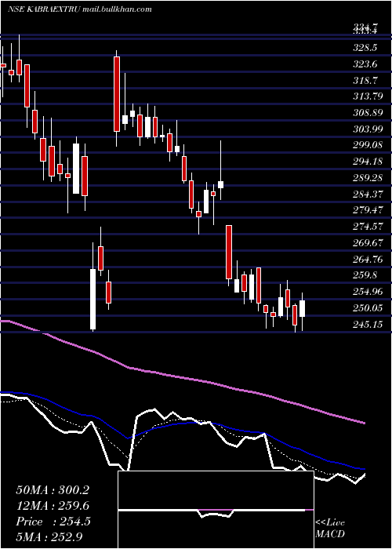Viewport: 392px width, 549px height.
Task: Click the 323.6 price label
Action: (x=365, y=64)
